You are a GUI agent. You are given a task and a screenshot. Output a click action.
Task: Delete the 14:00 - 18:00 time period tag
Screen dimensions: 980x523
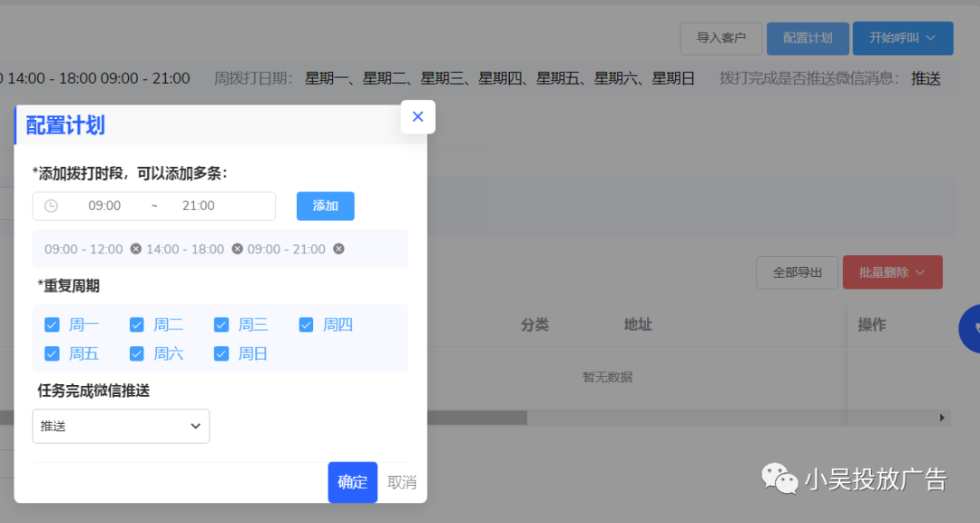[x=236, y=249]
